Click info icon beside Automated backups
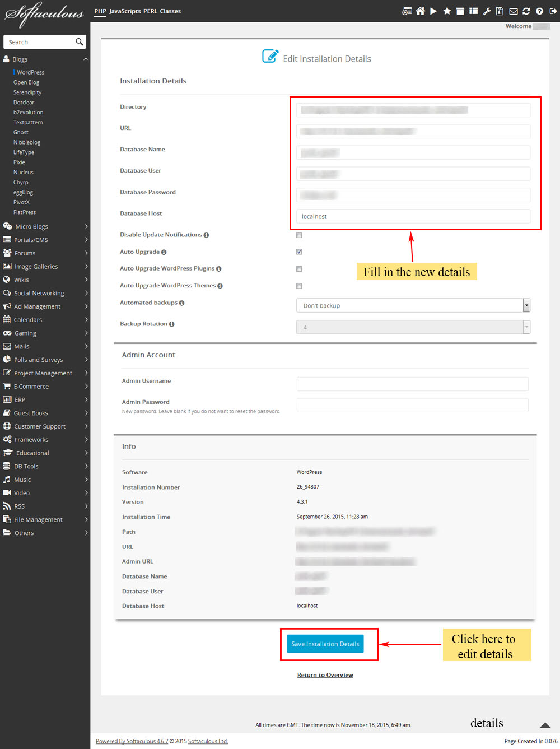This screenshot has height=749, width=560. pyautogui.click(x=181, y=303)
